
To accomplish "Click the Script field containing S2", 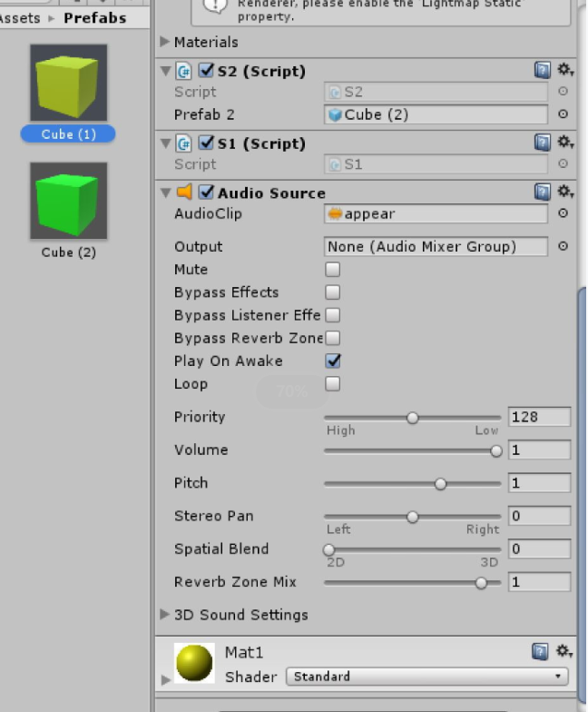I will [x=436, y=92].
